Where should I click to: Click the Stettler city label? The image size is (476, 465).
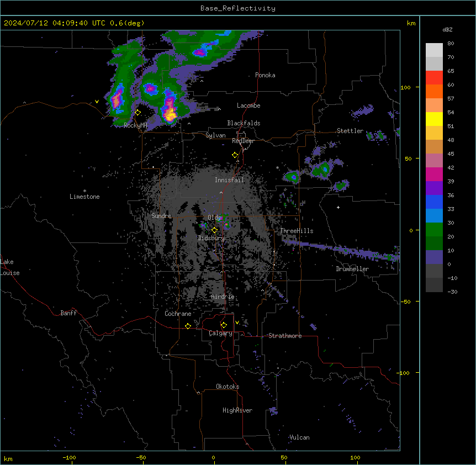pyautogui.click(x=350, y=131)
